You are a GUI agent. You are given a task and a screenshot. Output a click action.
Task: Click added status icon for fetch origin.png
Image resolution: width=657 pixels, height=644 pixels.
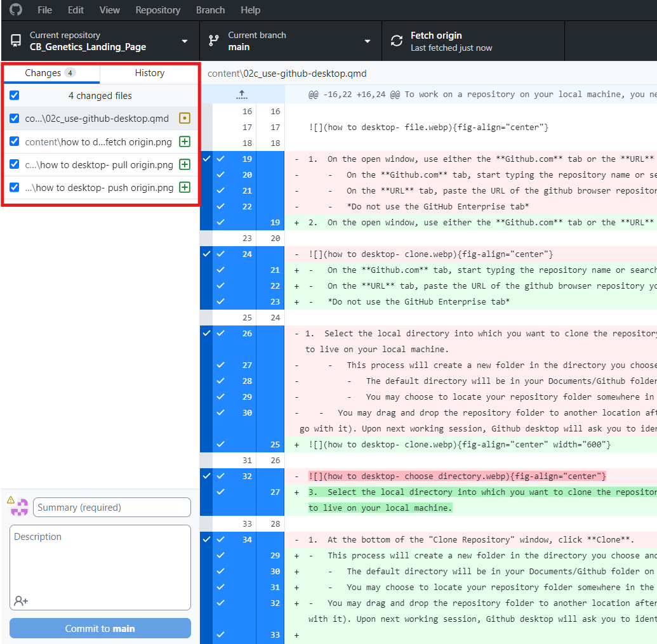pos(185,141)
